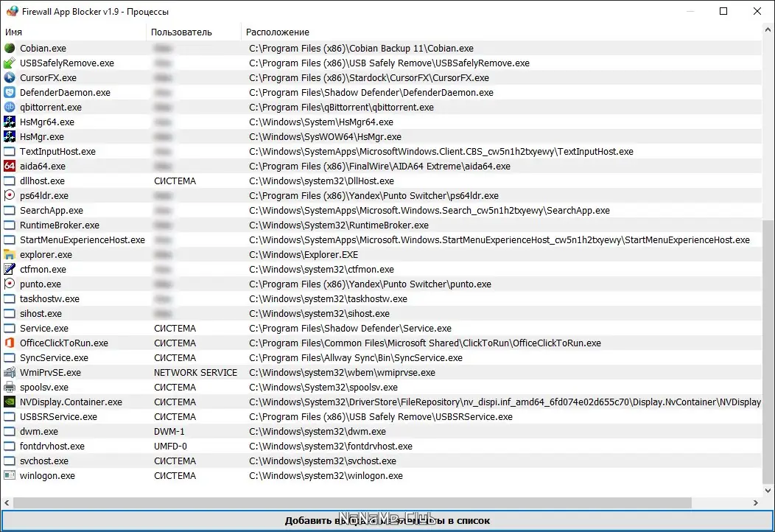Screen dimensions: 775x532
Task: Click the HsMgr.exe icon
Action: click(x=10, y=136)
